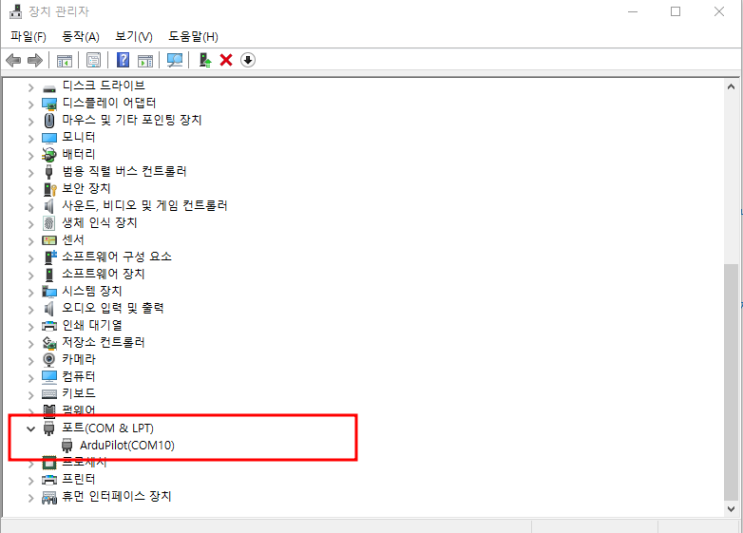
Task: Expand the 디스크 드라이브 node chevron
Action: pyautogui.click(x=31, y=88)
